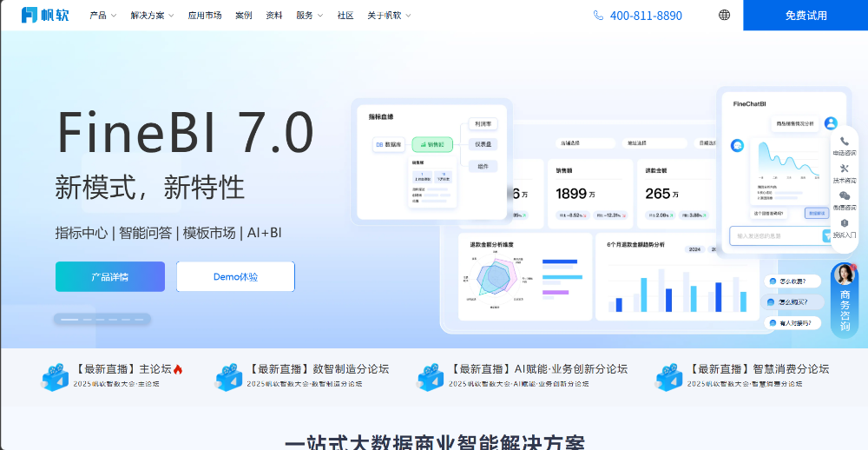
Task: Open 【最新直播】AI赋能·业务创新分论坛 link
Action: pos(538,369)
